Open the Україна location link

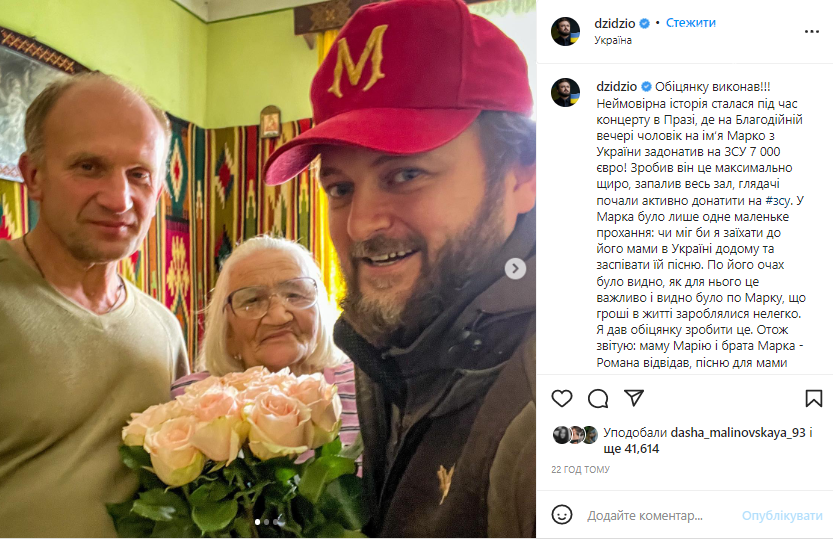pyautogui.click(x=613, y=40)
